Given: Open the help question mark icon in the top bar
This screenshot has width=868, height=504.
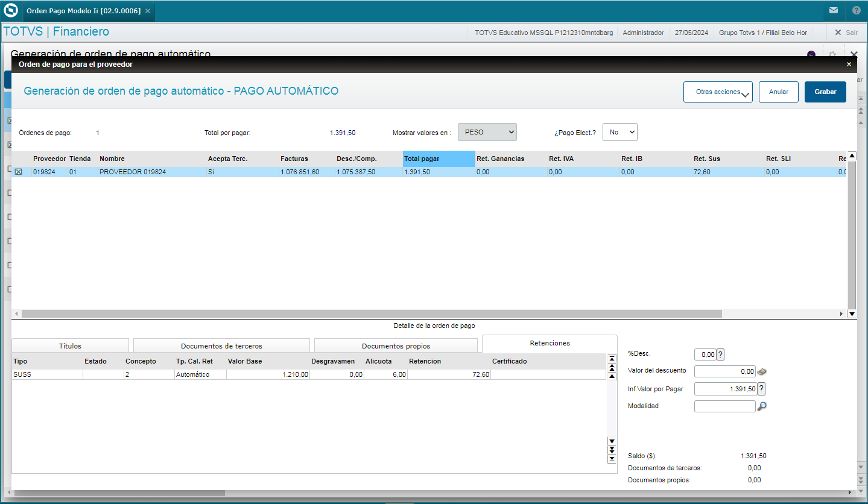Looking at the screenshot, I should coord(857,10).
